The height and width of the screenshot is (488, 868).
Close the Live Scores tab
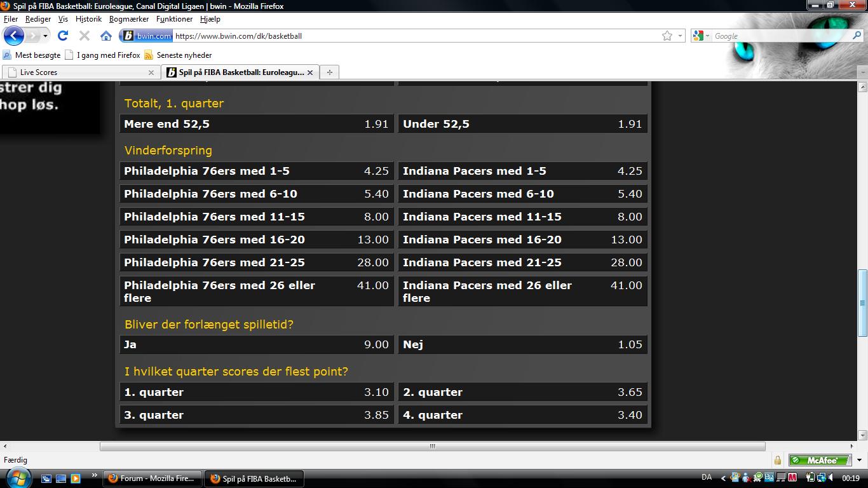tap(151, 72)
